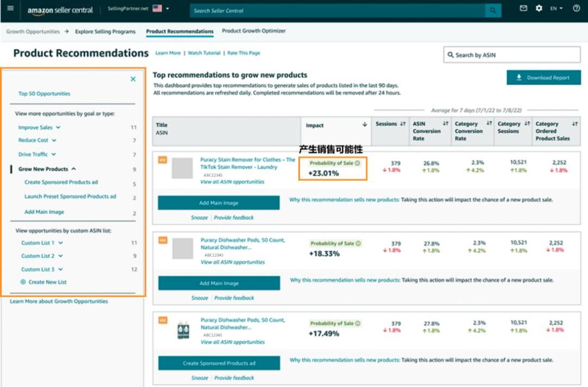The width and height of the screenshot is (588, 387).
Task: Provide feedback on the +18.33% recommendation
Action: tap(234, 298)
